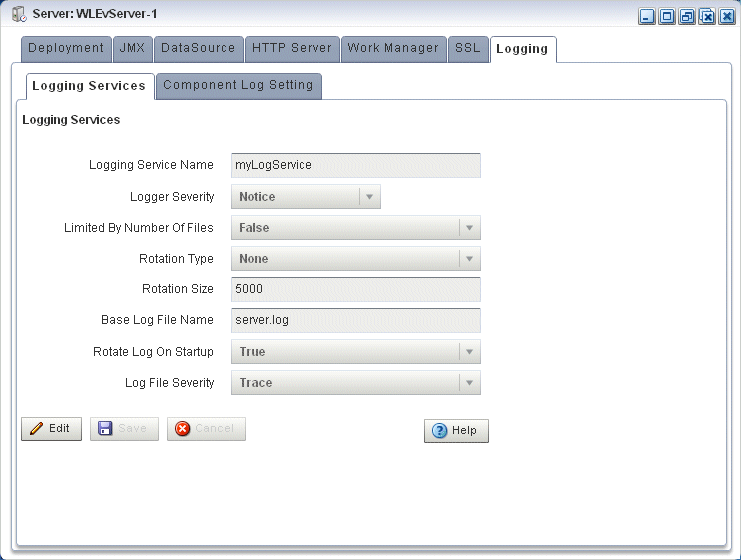
Task: Click the close-all windows icon
Action: (x=707, y=17)
